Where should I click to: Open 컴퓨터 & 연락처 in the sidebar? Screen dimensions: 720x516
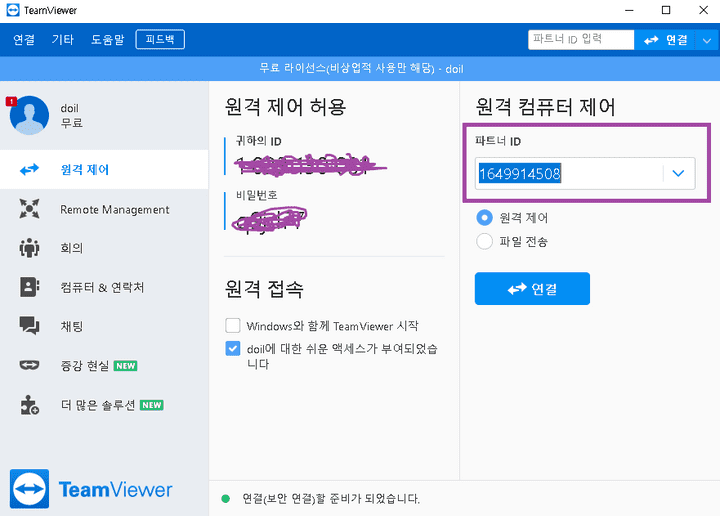104,287
